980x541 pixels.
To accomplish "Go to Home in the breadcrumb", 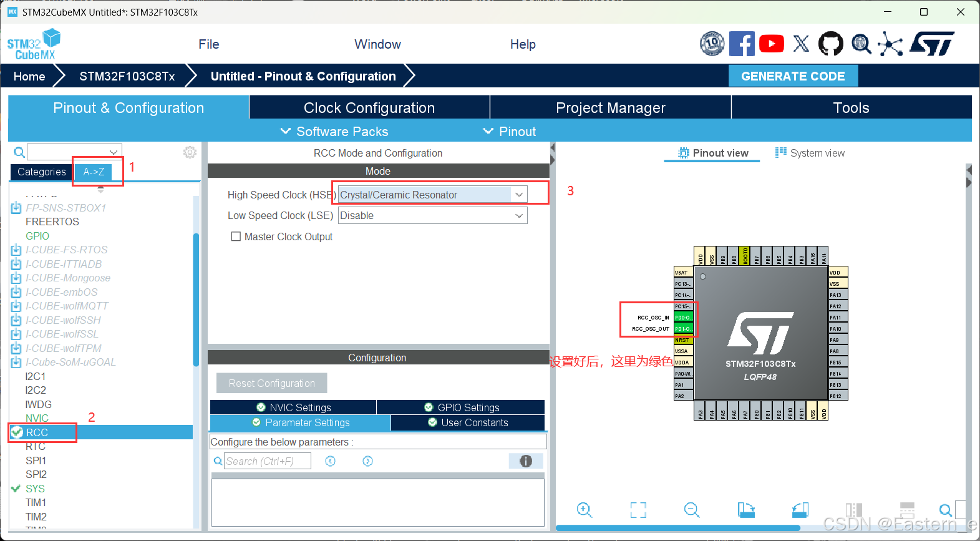I will tap(29, 76).
